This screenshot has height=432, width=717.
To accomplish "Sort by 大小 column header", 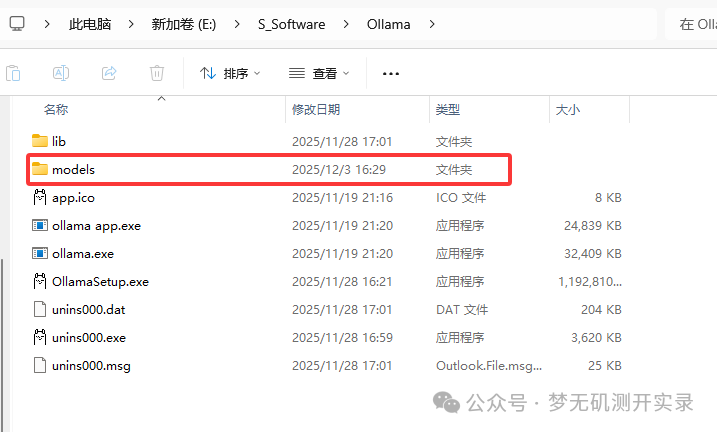I will click(567, 110).
